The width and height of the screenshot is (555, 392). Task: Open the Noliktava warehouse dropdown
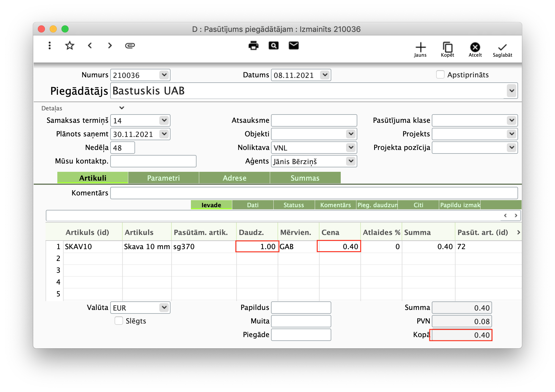tap(351, 147)
